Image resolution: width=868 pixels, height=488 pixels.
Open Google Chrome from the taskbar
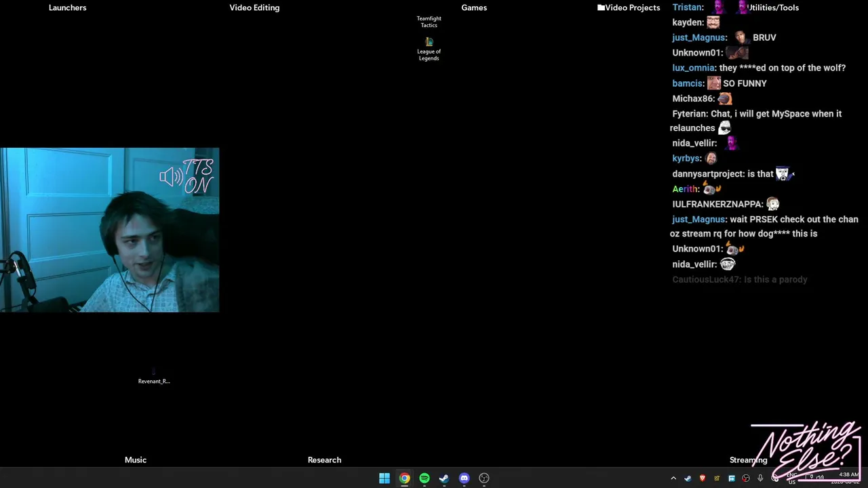(x=404, y=479)
